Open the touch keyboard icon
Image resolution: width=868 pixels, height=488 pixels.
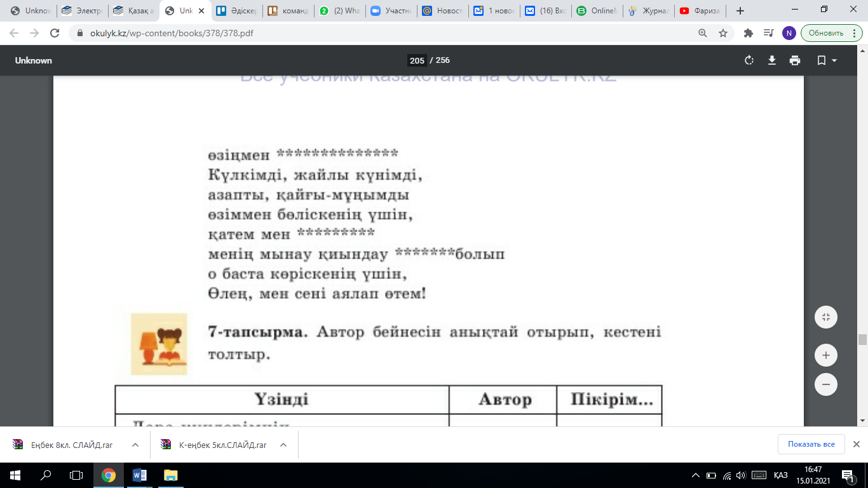point(758,475)
